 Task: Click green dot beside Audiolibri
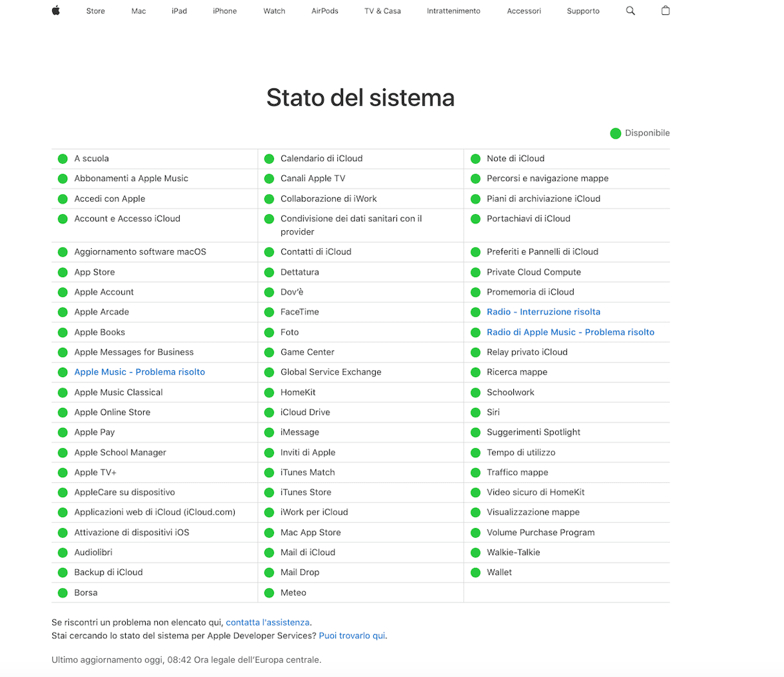coord(63,553)
